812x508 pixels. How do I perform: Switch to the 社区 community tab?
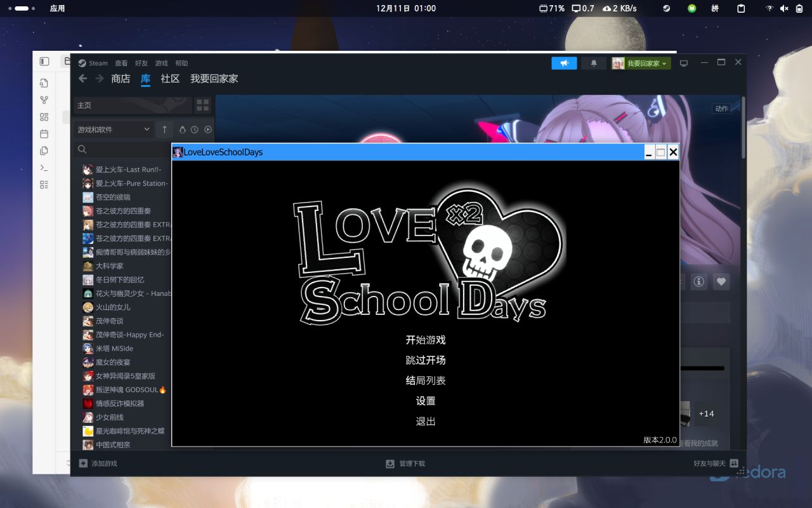[170, 79]
